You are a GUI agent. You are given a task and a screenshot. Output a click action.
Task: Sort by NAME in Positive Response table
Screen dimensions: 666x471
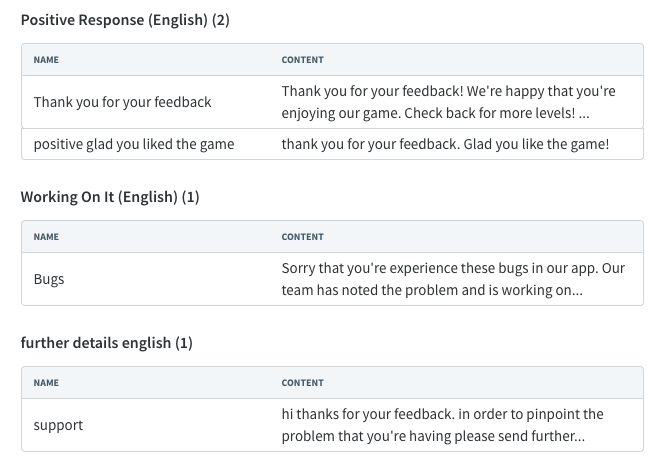tap(46, 60)
